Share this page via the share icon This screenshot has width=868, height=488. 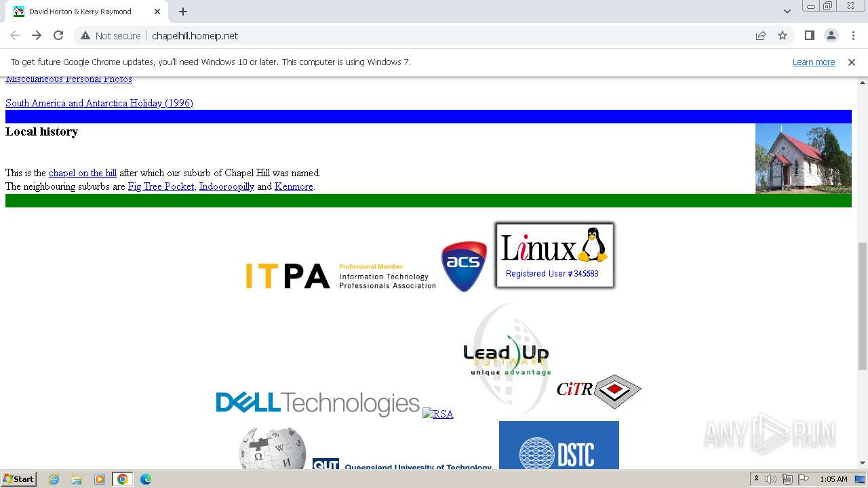point(761,35)
